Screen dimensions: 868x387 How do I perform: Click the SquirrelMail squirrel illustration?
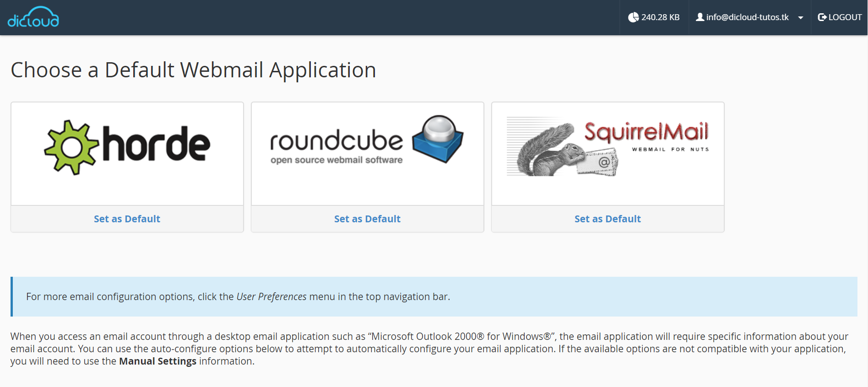[563, 149]
